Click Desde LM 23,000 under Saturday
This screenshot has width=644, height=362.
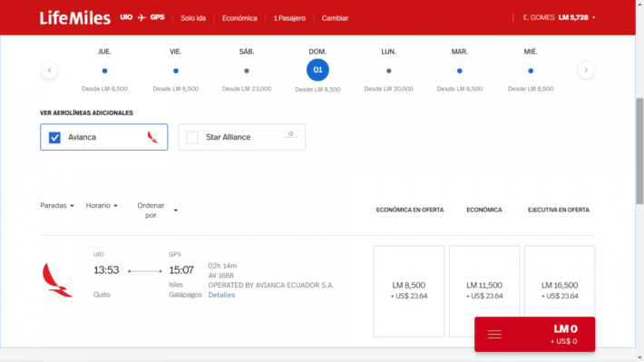point(247,89)
